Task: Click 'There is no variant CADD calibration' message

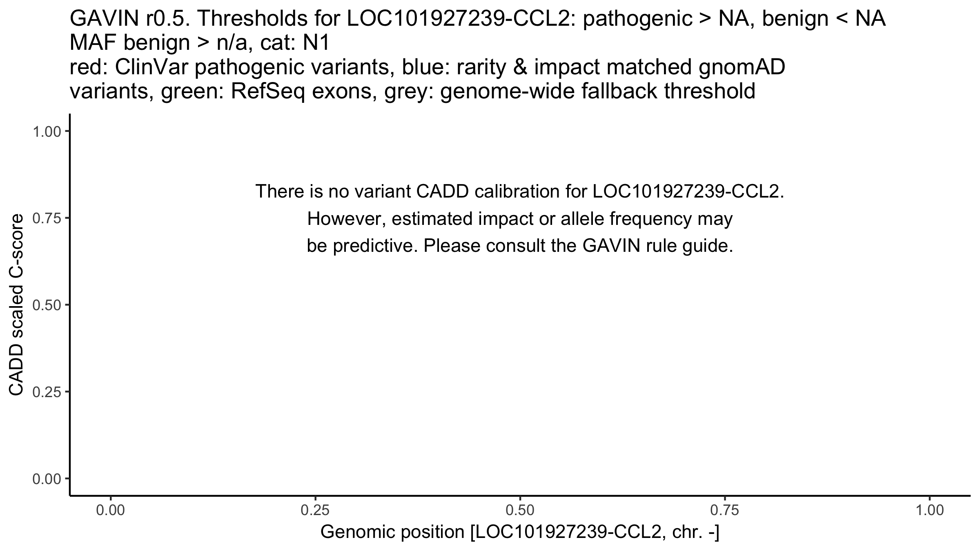Action: (x=520, y=191)
